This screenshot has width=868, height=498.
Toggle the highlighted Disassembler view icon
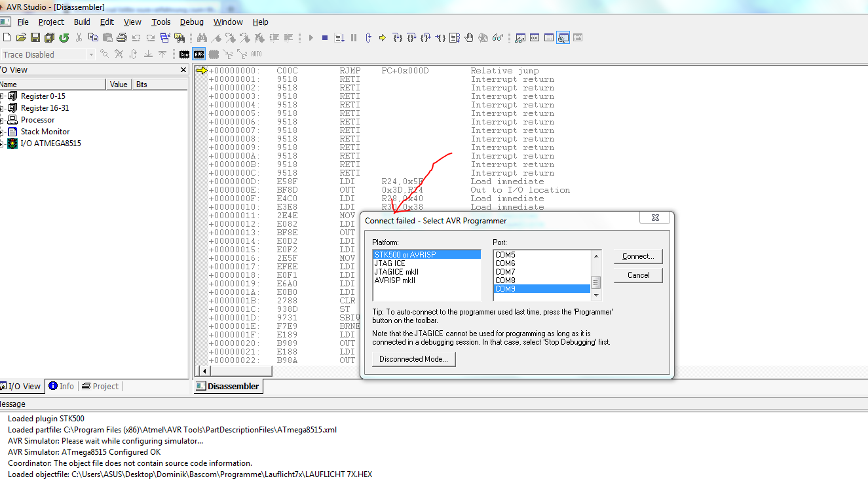563,37
